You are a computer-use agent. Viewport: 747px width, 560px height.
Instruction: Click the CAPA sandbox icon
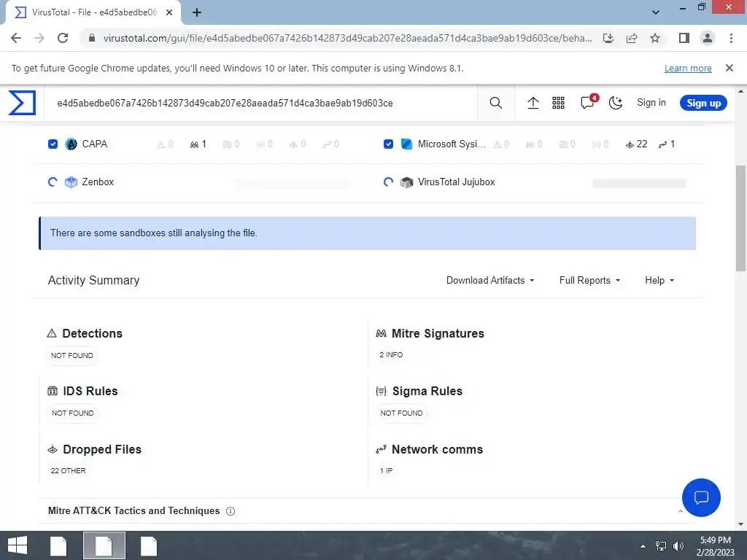[71, 144]
